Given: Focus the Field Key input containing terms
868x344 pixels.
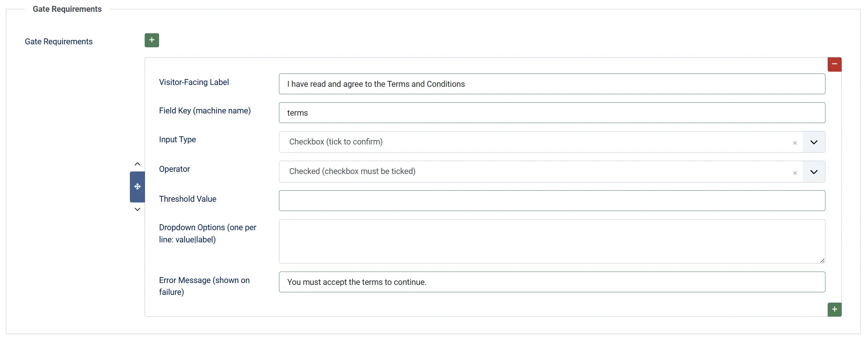Looking at the screenshot, I should click(552, 113).
